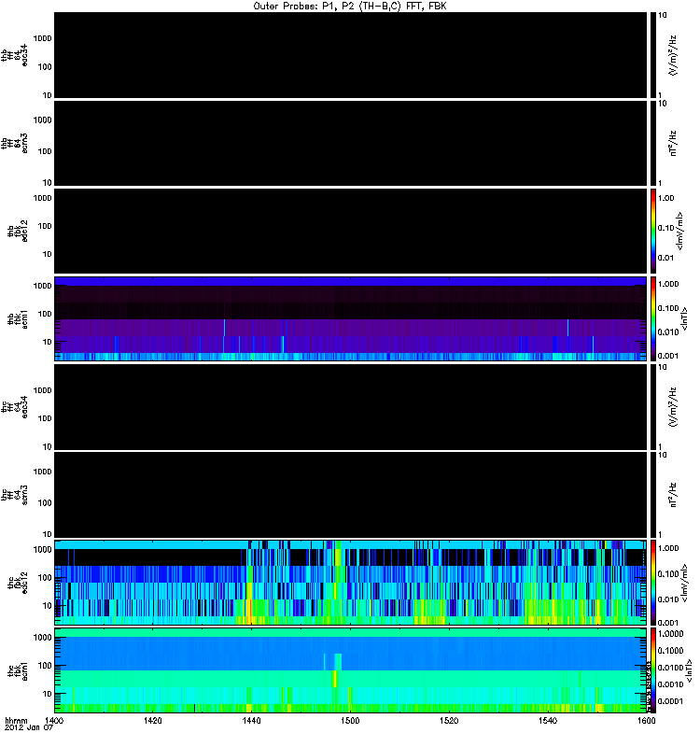Select the 1520 time axis label

tap(449, 722)
